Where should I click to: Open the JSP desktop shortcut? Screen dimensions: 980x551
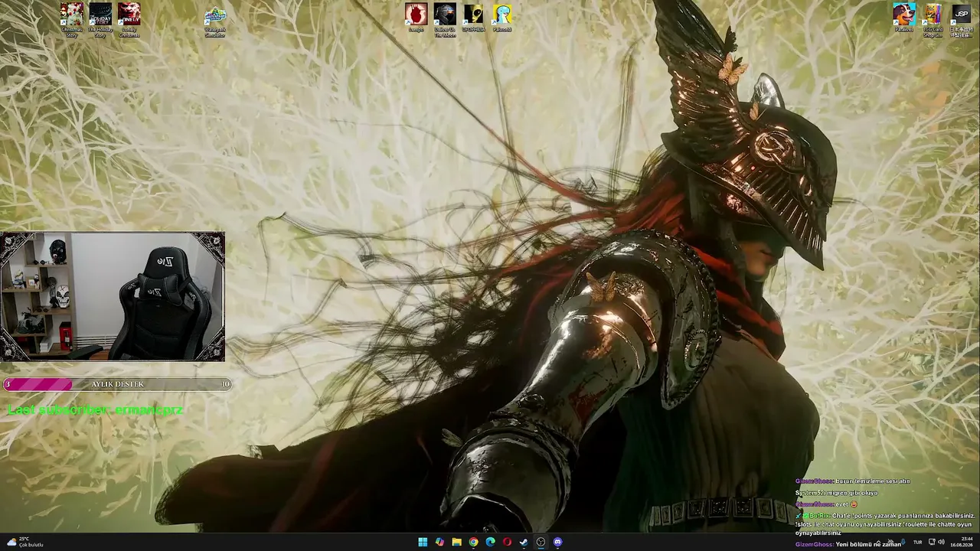pyautogui.click(x=961, y=20)
